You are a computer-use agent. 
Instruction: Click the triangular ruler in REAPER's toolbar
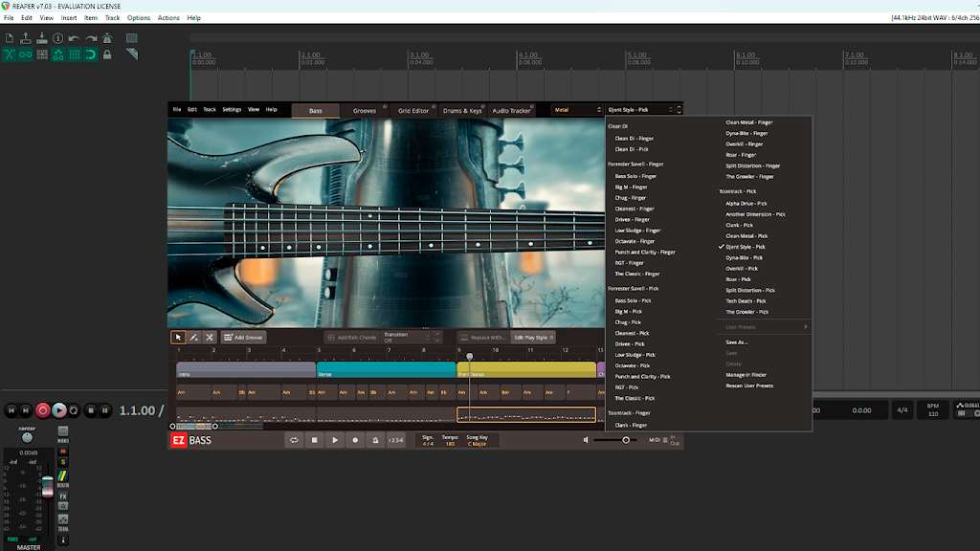pyautogui.click(x=131, y=55)
